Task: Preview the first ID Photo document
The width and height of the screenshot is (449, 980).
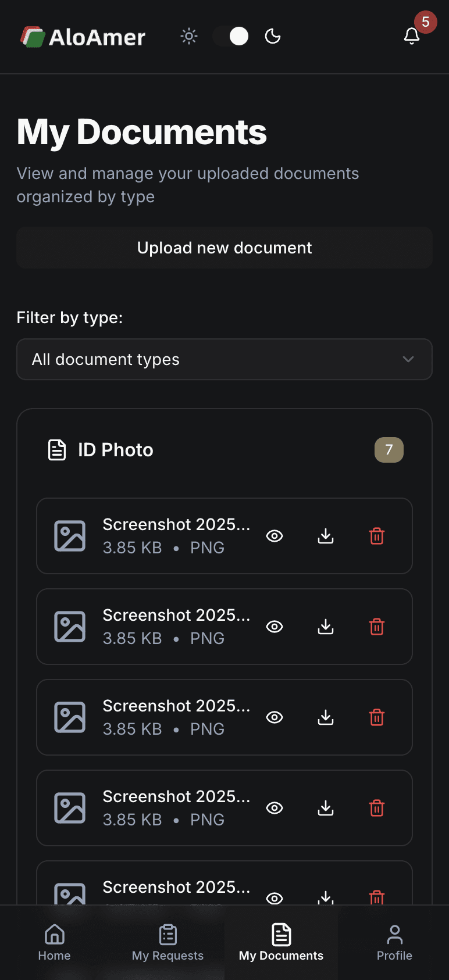Action: pos(275,536)
